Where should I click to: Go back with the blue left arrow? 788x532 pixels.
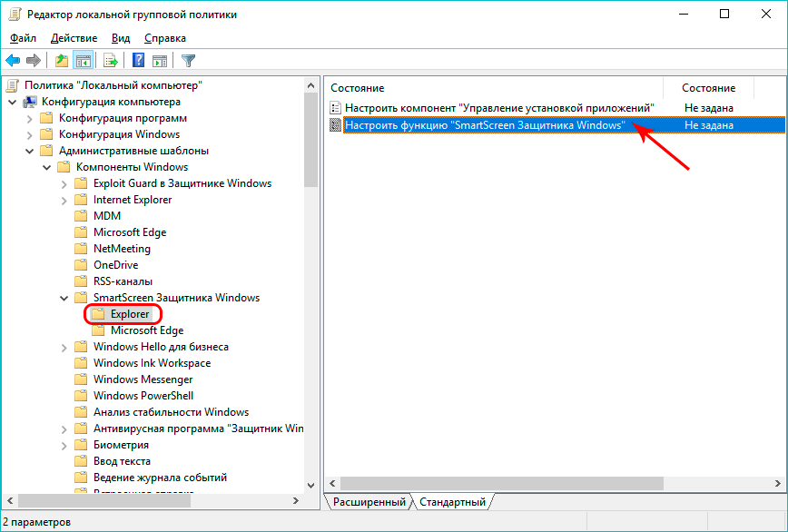(x=13, y=61)
